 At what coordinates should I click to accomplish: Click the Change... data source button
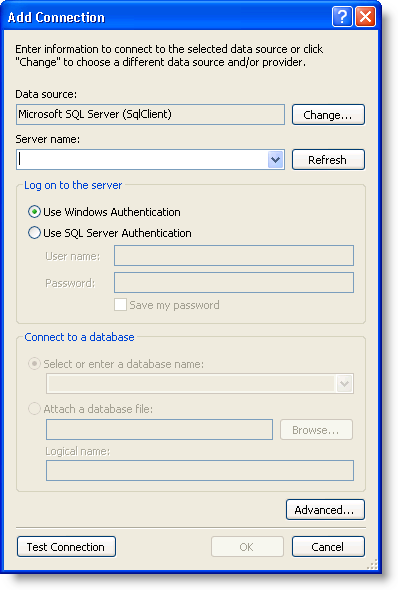point(328,114)
